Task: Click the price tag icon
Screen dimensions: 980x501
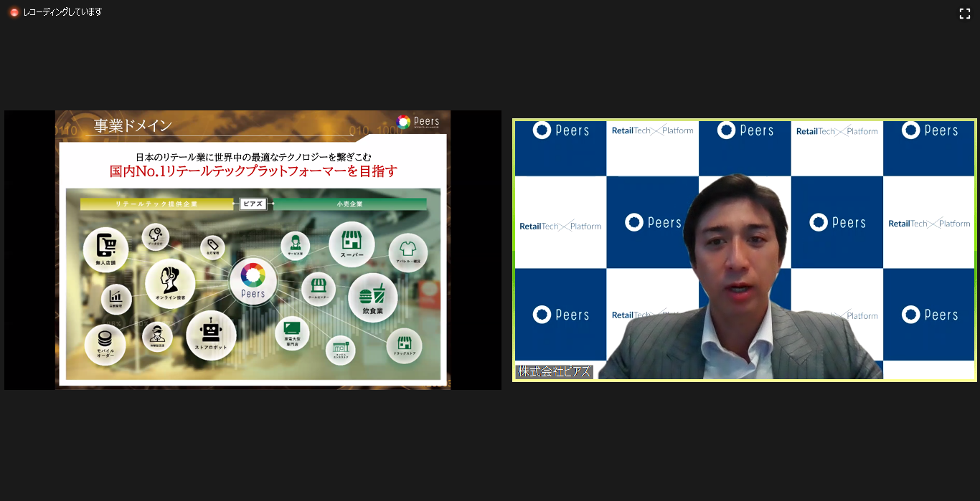Action: [212, 247]
